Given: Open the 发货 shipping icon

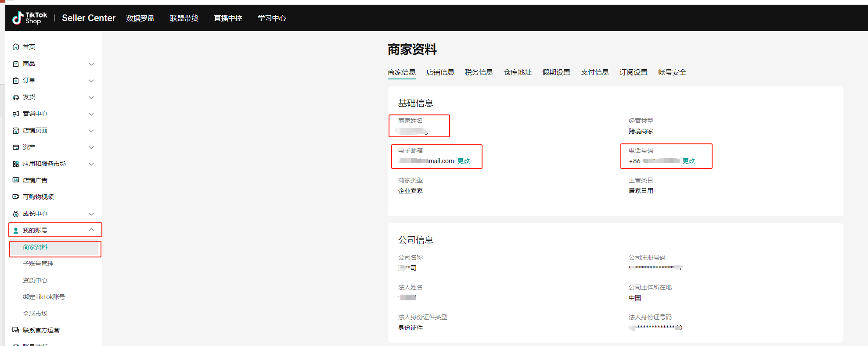Looking at the screenshot, I should tap(15, 97).
